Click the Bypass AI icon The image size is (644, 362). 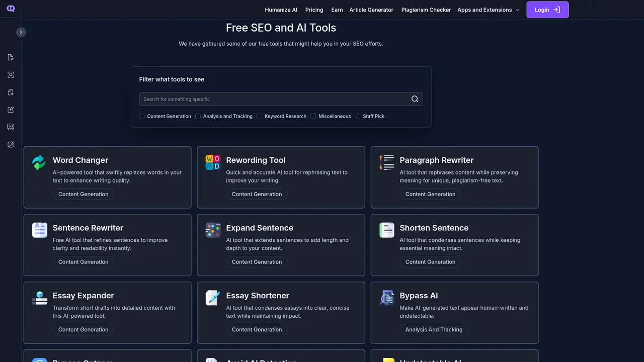coord(386,298)
